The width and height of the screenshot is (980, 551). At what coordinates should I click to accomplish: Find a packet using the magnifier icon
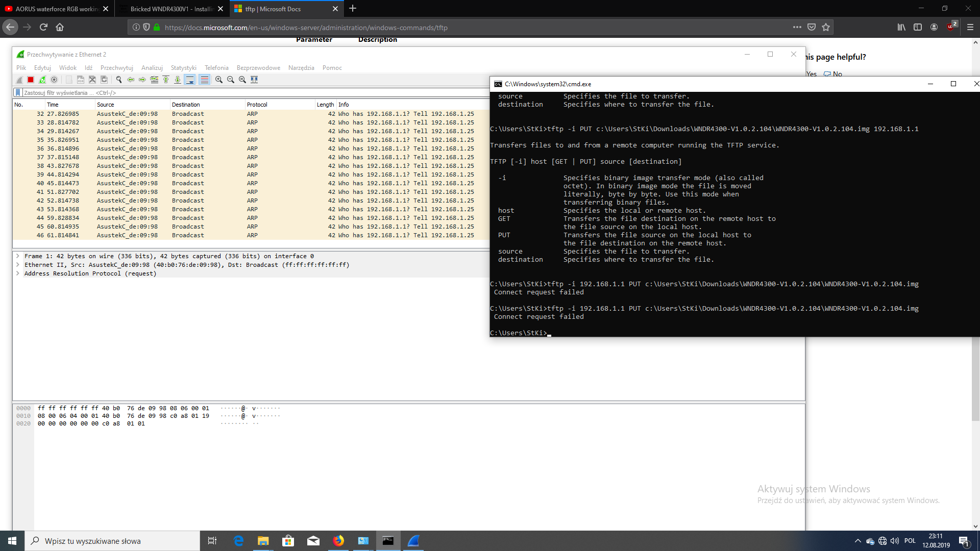tap(119, 80)
